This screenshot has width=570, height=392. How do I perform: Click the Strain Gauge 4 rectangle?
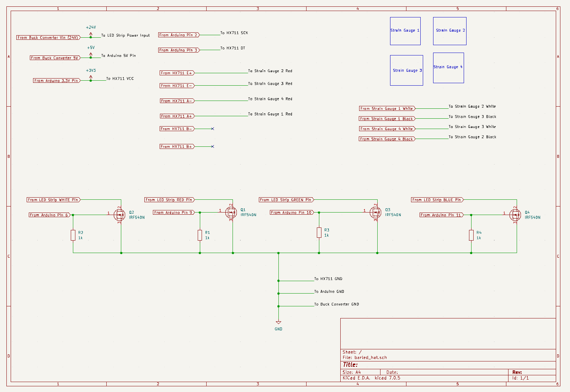click(448, 68)
